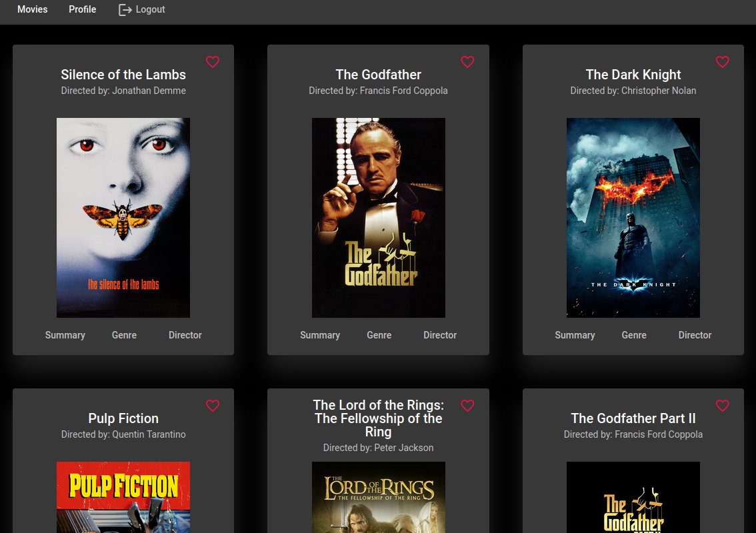Viewport: 756px width, 533px height.
Task: Open Summary for Silence of the Lambs
Action: click(x=65, y=335)
